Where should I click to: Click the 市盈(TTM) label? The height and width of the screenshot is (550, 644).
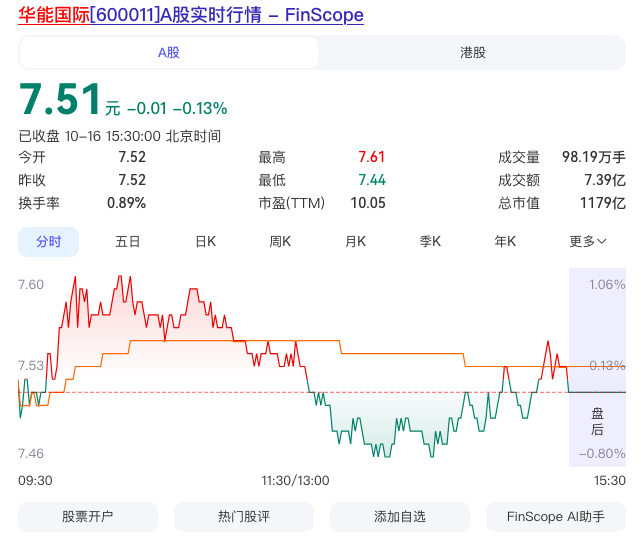[292, 203]
